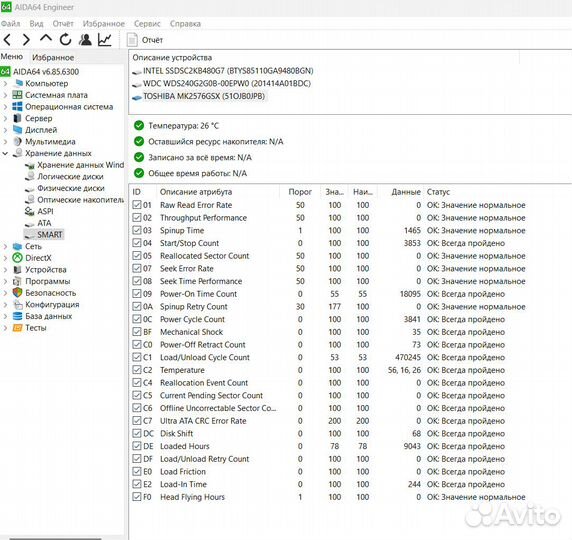The image size is (572, 540).
Task: Expand the Системная плата tree node
Action: pyautogui.click(x=5, y=95)
